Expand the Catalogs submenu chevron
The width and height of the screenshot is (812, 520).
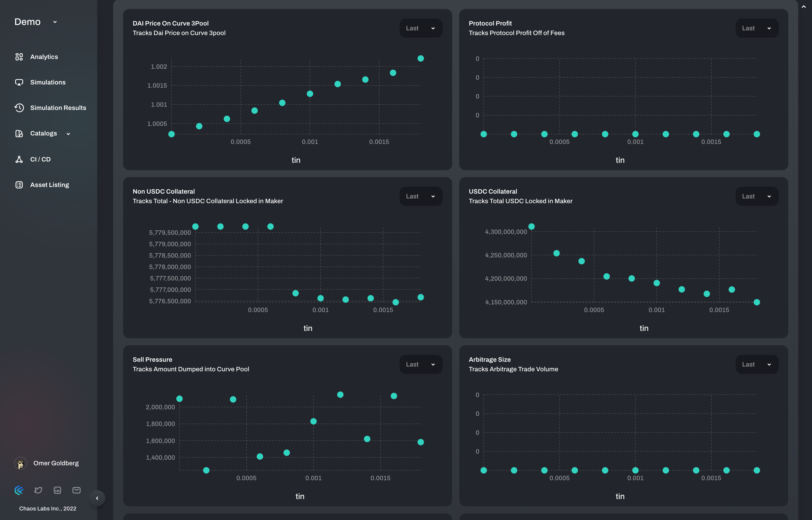(68, 134)
